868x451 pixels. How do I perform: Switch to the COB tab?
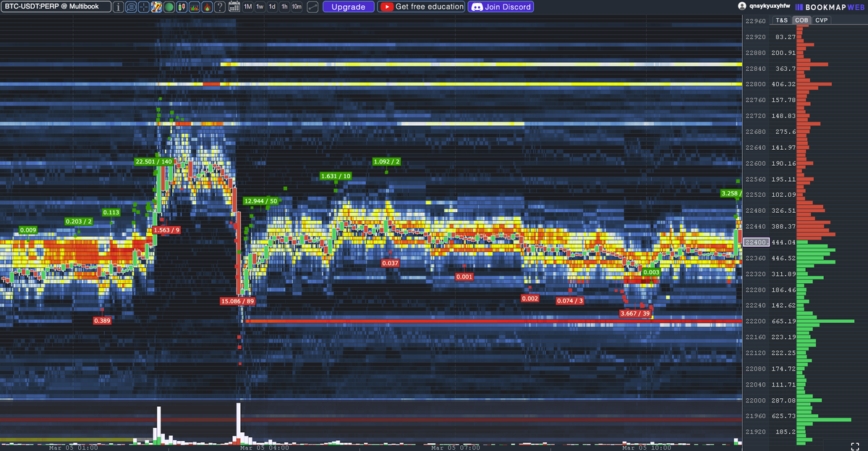(801, 20)
